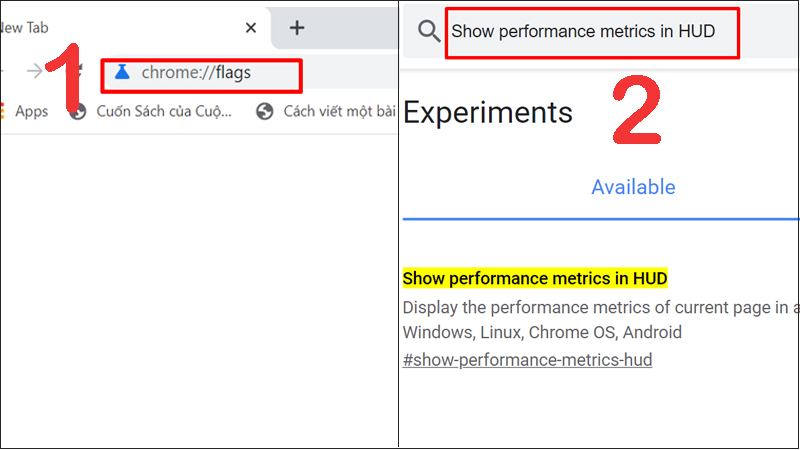Click the flask icon in address bar
800x450 pixels.
coord(123,72)
